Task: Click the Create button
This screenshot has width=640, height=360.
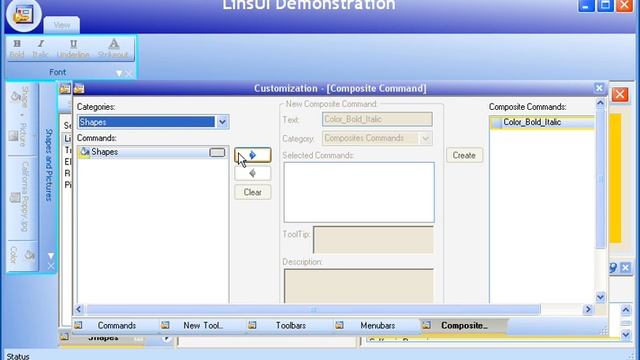Action: 464,155
